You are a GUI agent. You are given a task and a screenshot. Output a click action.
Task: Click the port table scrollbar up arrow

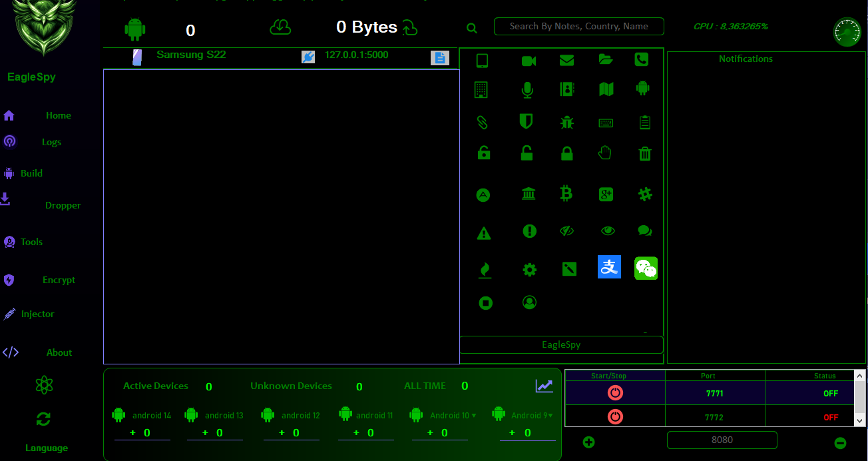pos(859,376)
